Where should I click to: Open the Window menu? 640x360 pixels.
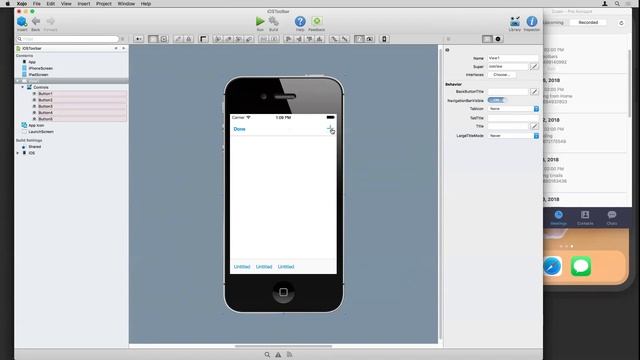(x=126, y=4)
